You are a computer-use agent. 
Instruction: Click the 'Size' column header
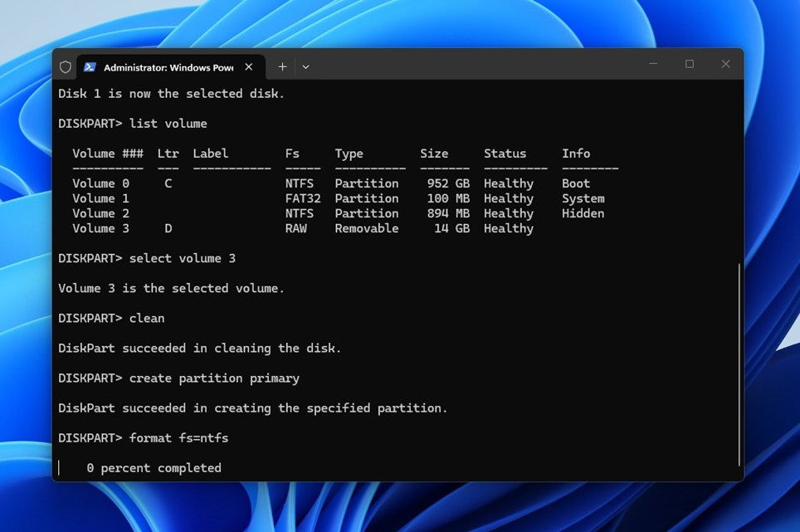pos(434,154)
